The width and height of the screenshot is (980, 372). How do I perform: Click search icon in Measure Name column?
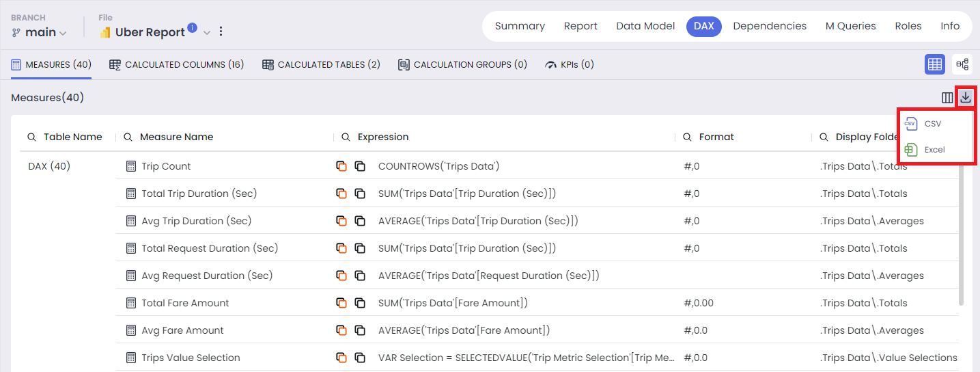pyautogui.click(x=128, y=137)
